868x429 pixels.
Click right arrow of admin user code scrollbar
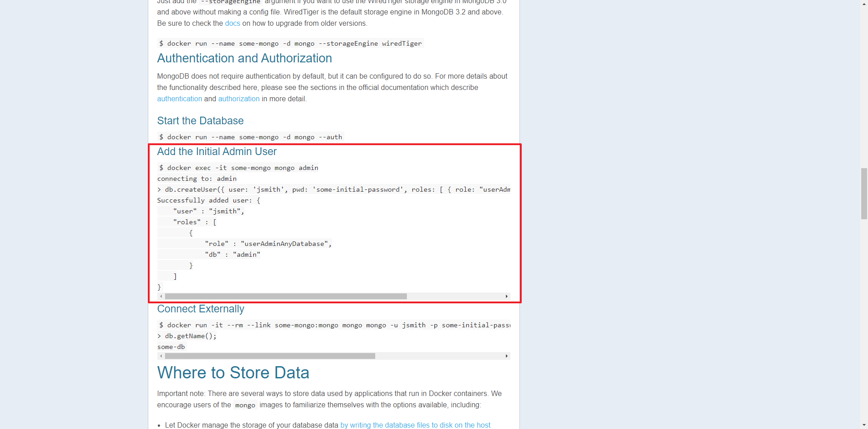pos(506,297)
